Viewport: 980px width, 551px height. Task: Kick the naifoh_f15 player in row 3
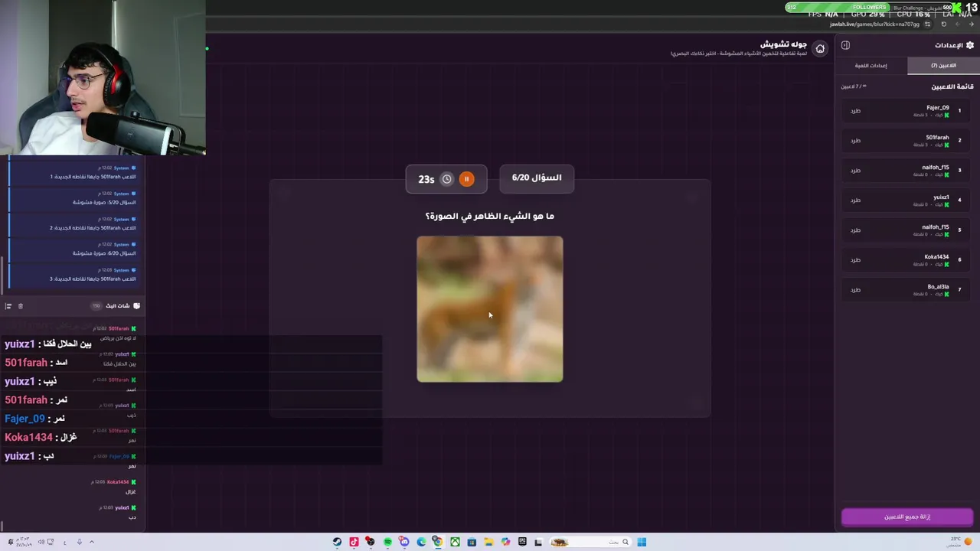click(855, 171)
